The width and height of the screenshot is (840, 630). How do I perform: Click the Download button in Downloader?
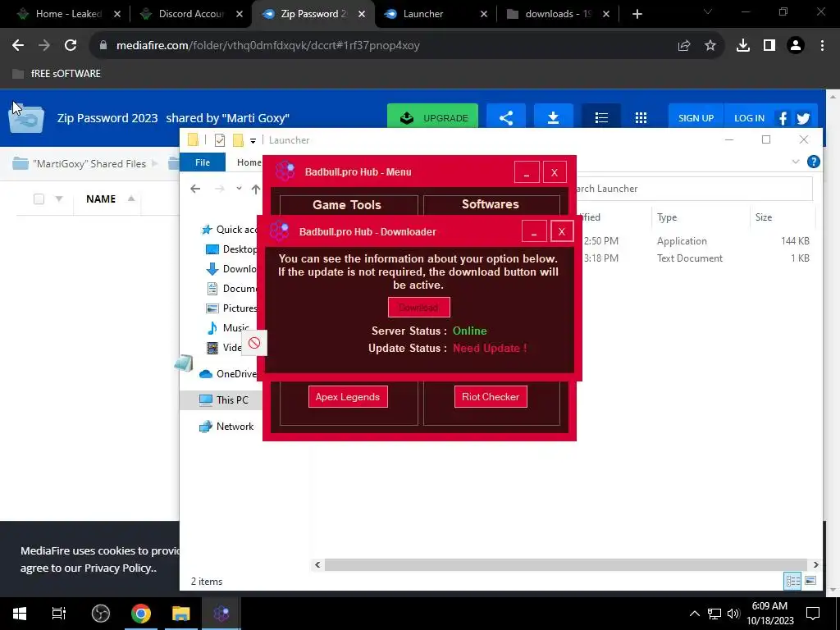[419, 308]
